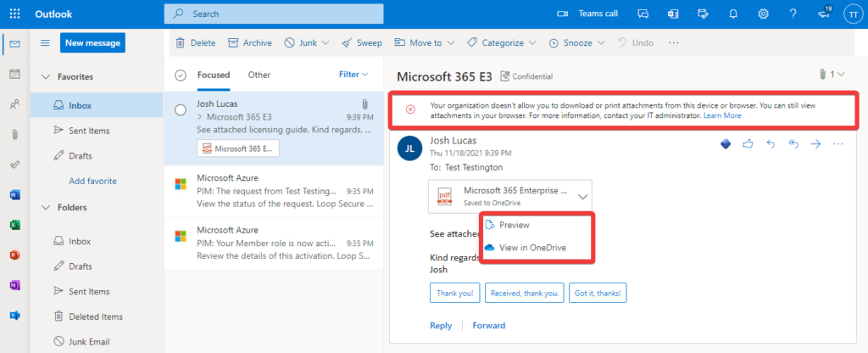This screenshot has width=868, height=353.
Task: Expand the Categorize dropdown
Action: tap(532, 42)
